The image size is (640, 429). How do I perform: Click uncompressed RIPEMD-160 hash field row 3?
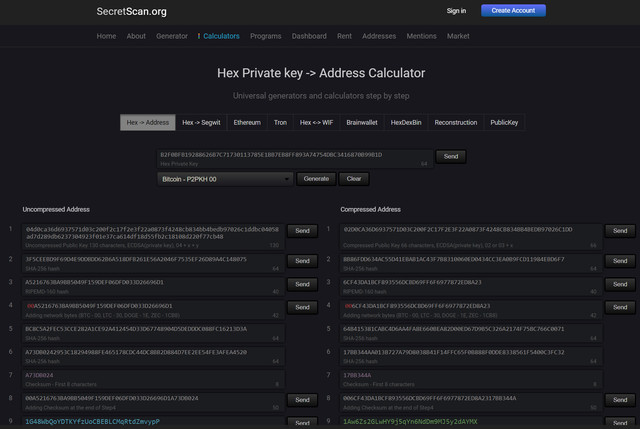click(x=153, y=286)
